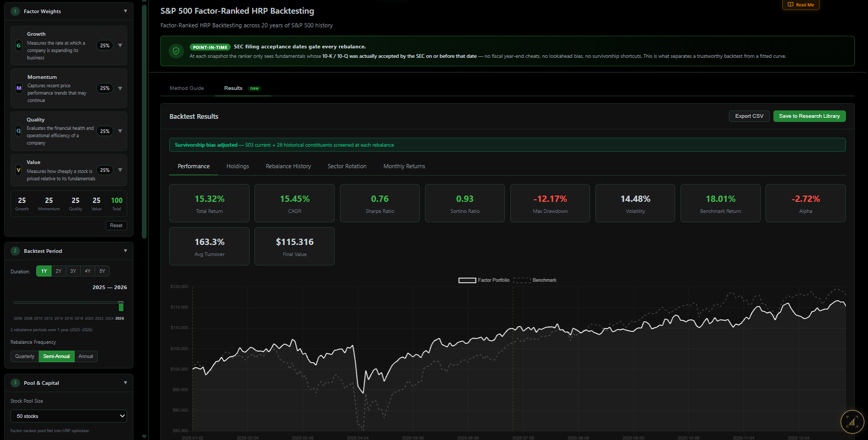Image resolution: width=868 pixels, height=440 pixels.
Task: Open the Holdings sub-tab
Action: [x=237, y=166]
